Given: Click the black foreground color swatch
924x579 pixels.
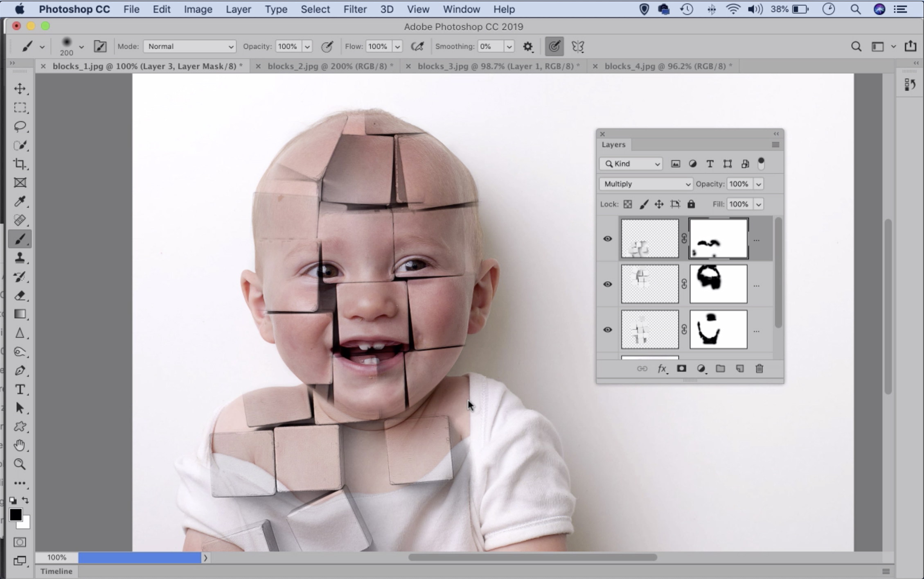Looking at the screenshot, I should [16, 515].
